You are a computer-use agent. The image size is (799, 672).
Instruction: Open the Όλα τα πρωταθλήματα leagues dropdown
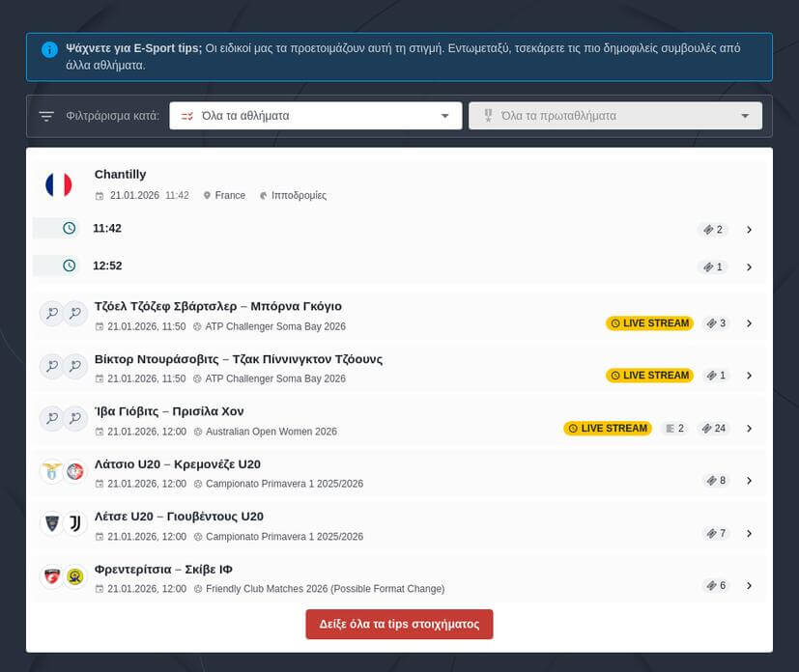(615, 116)
